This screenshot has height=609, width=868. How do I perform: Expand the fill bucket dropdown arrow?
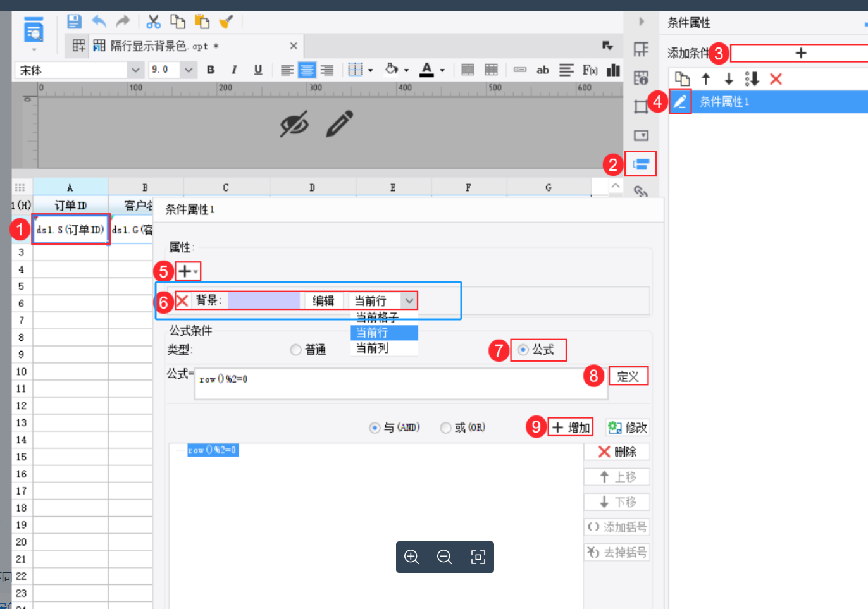click(406, 70)
